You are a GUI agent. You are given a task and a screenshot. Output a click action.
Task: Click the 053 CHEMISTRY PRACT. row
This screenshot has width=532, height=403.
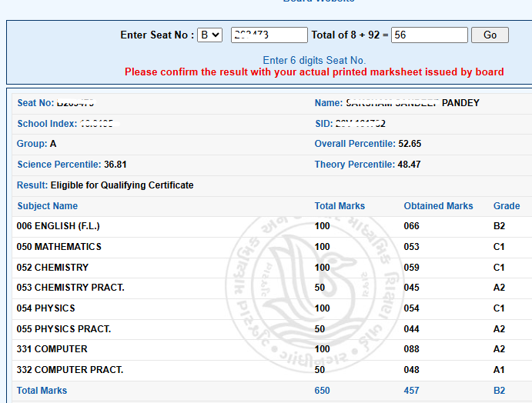pos(272,288)
